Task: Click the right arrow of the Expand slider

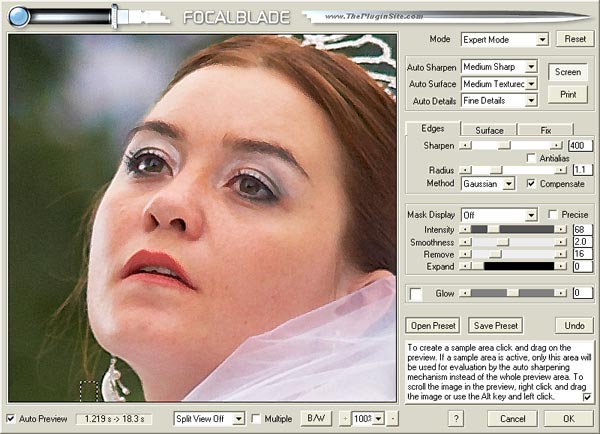Action: click(x=561, y=266)
